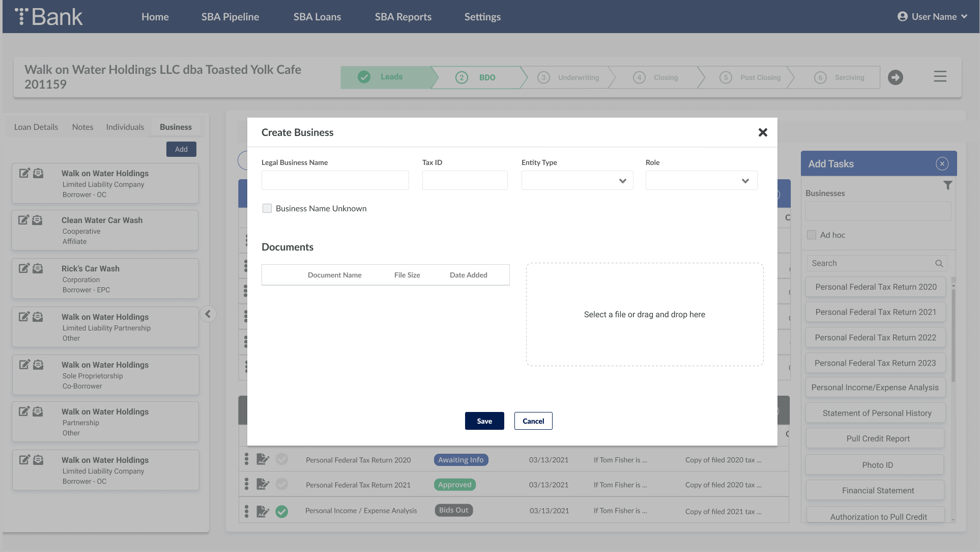Click sign document icon on Personal Income row
Screen dimensions: 980x552
click(263, 511)
